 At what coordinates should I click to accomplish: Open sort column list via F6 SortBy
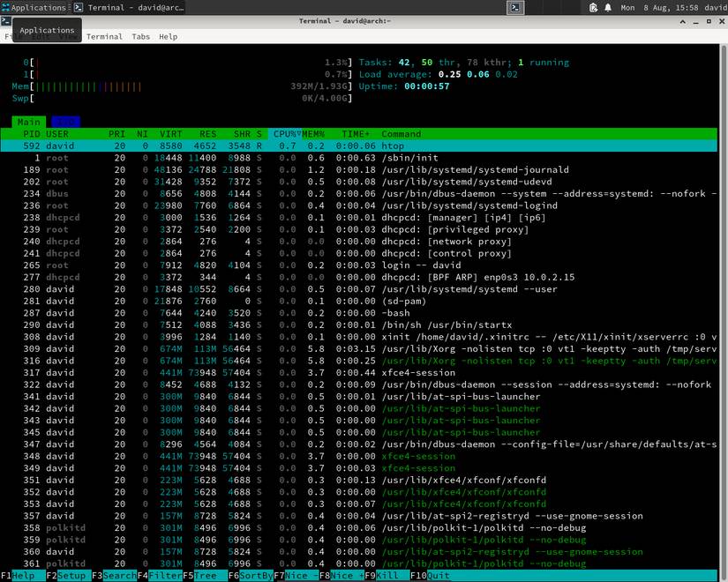click(x=250, y=575)
